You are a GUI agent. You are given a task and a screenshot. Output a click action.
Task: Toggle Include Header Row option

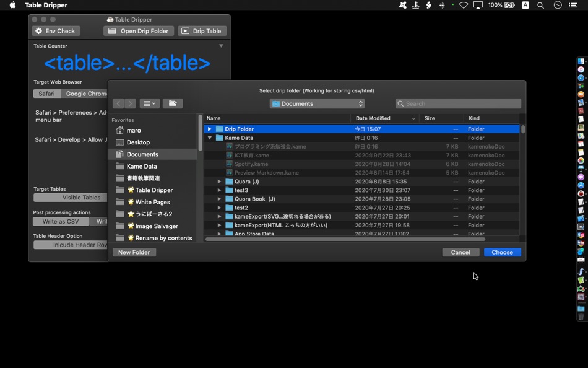tap(71, 245)
